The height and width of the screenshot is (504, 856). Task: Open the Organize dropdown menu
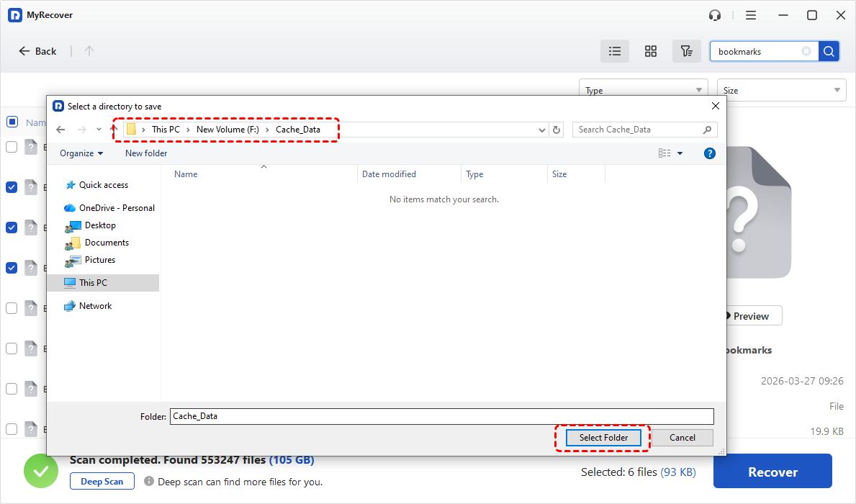click(x=81, y=153)
